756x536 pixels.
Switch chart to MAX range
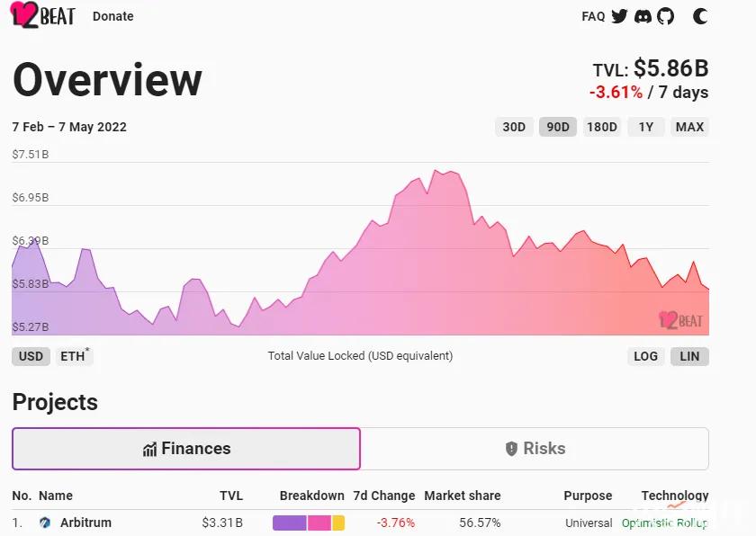689,127
